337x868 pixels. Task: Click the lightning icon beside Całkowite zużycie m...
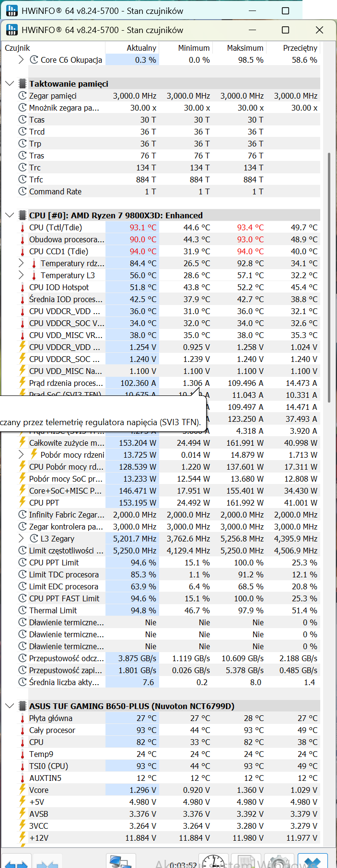click(22, 443)
